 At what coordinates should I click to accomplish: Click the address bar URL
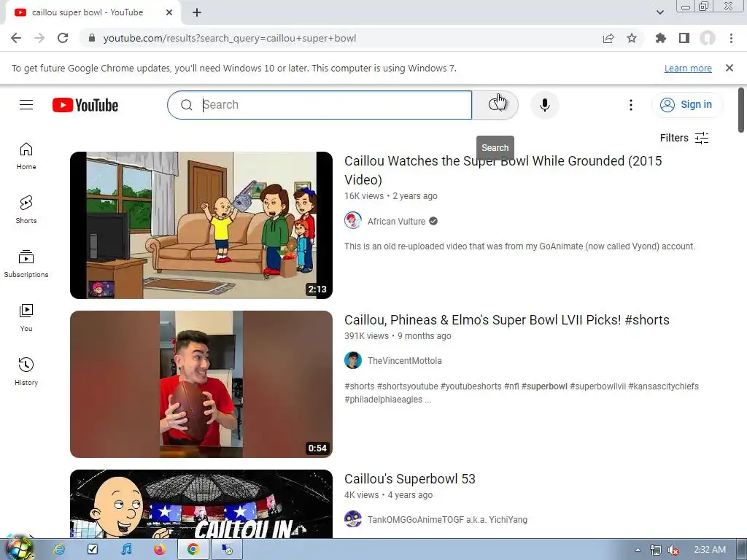click(230, 38)
